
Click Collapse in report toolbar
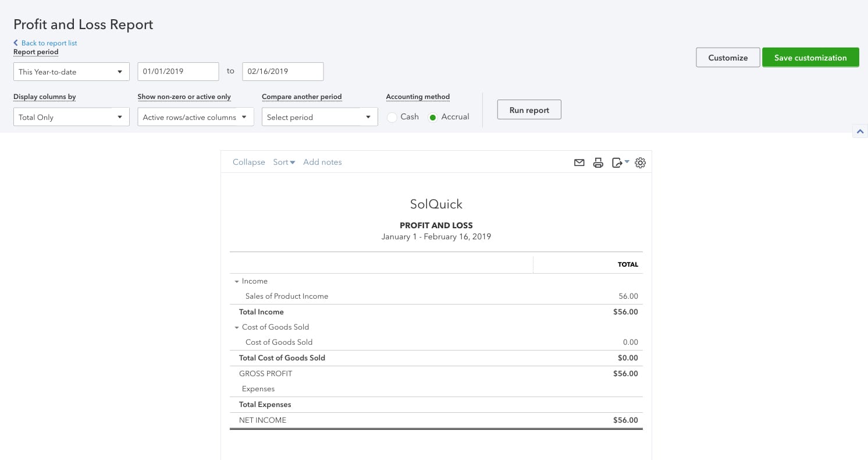[249, 162]
